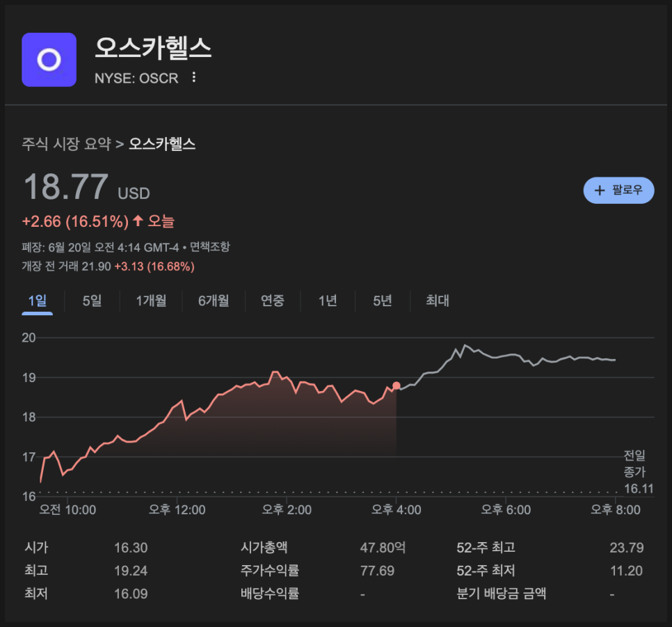Viewport: 672px width, 627px height.
Task: Click the company name 오스카헬스 heading
Action: tap(153, 47)
